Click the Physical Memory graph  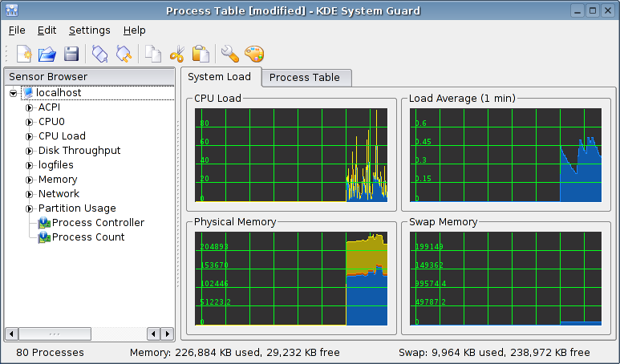point(291,279)
